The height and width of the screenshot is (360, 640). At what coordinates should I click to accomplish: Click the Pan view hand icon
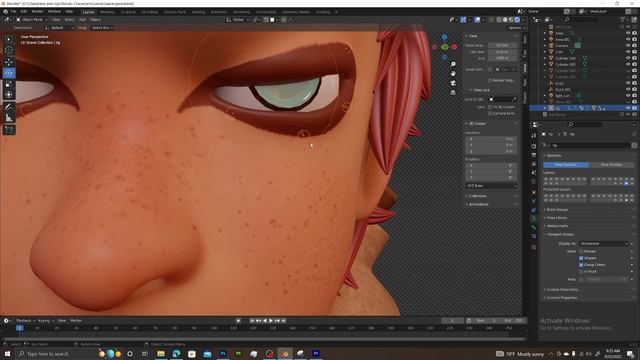(x=453, y=74)
